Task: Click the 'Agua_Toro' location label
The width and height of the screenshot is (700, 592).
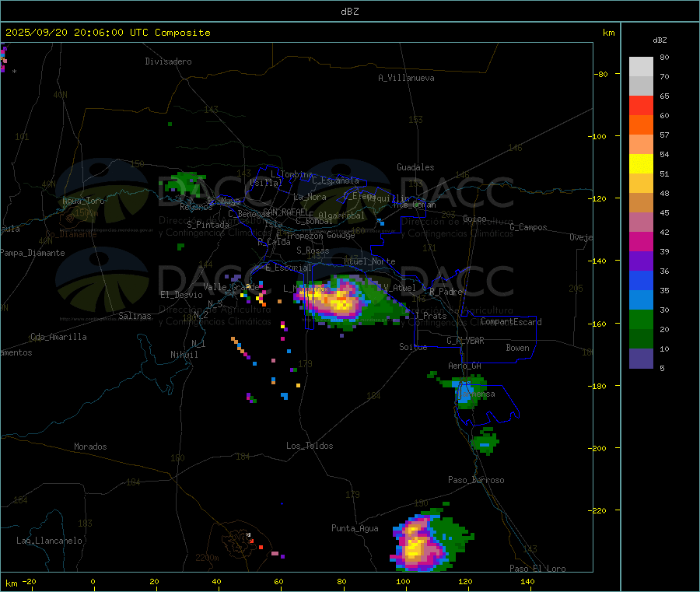Action: coord(83,201)
